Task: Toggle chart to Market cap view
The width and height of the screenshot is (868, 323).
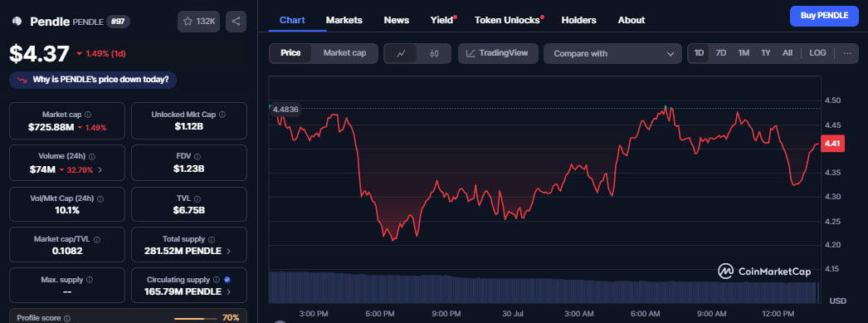Action: [344, 53]
